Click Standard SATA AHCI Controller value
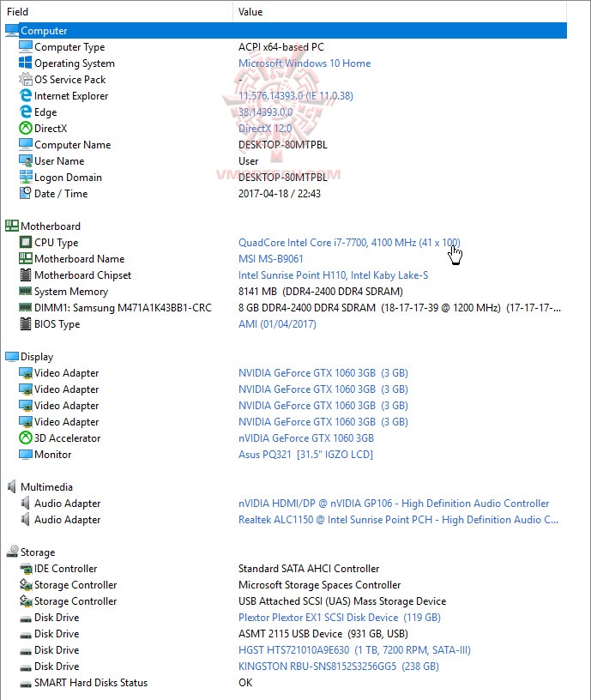The height and width of the screenshot is (700, 591). [309, 569]
